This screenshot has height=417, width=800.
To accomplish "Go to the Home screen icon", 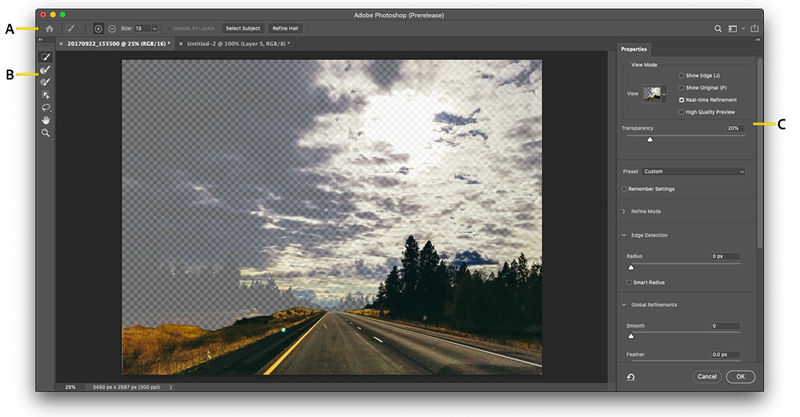I will coord(49,29).
